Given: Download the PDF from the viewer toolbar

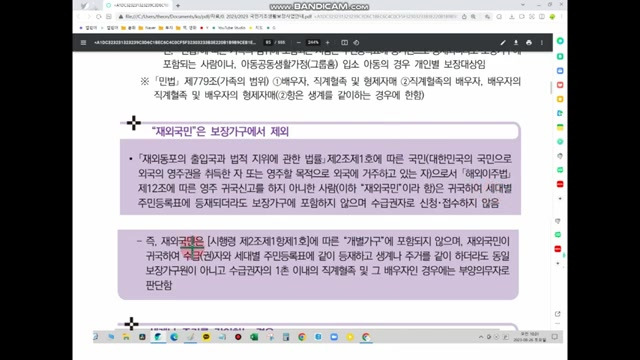Looking at the screenshot, I should click(x=516, y=42).
